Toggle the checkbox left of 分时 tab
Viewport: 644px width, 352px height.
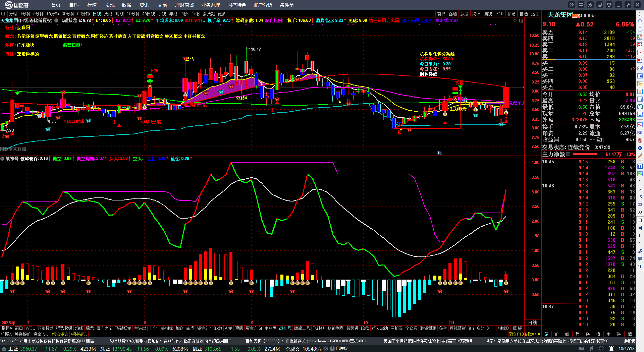[x=4, y=14]
